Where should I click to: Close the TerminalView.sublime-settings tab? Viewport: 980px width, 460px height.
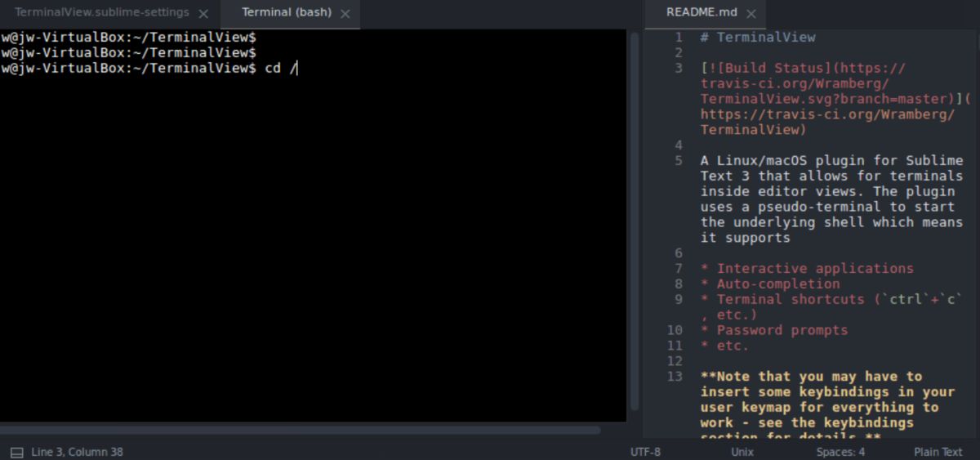tap(203, 14)
